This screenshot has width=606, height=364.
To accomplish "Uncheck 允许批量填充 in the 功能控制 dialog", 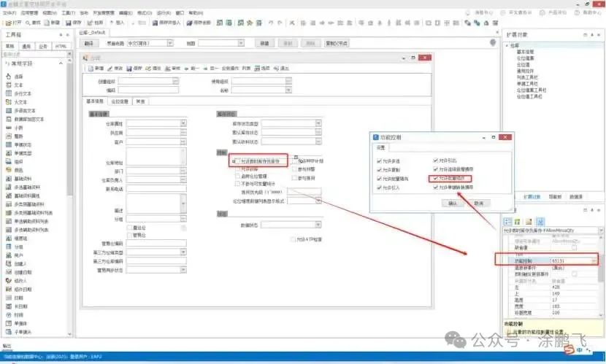I will click(x=380, y=179).
